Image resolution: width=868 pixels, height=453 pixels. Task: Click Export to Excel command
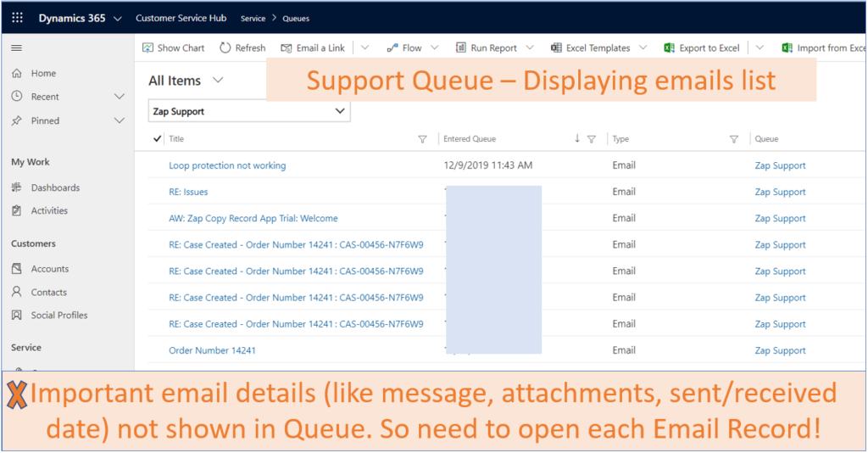coord(702,48)
